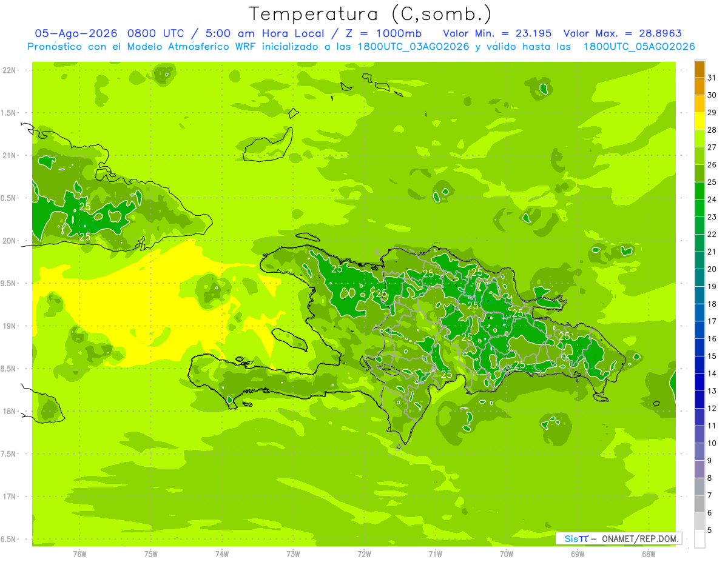Click the colorbar label 11

click(x=712, y=426)
